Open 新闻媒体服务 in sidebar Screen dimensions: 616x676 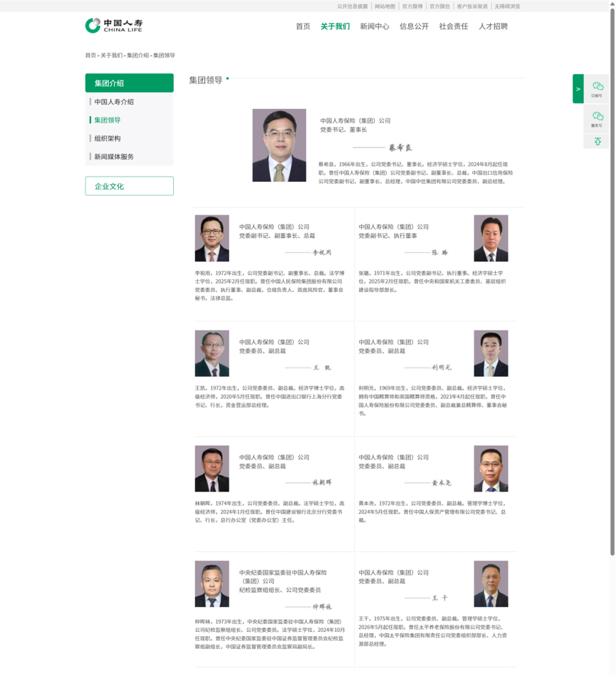coord(114,157)
